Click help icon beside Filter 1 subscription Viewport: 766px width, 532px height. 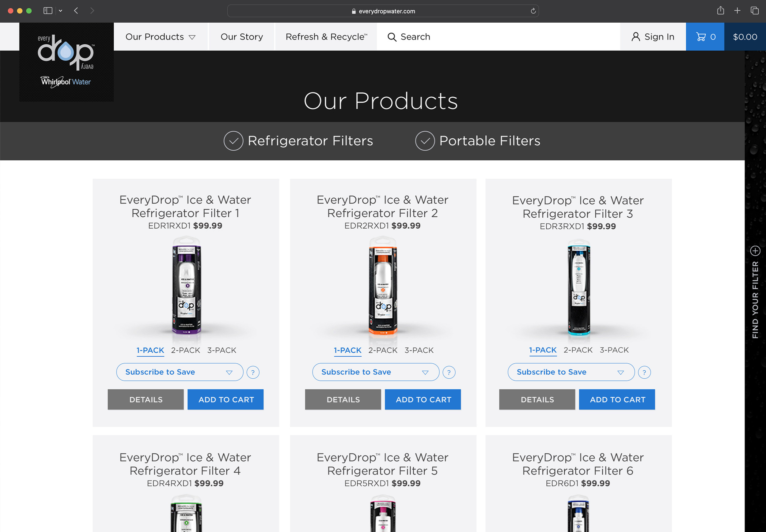tap(253, 372)
